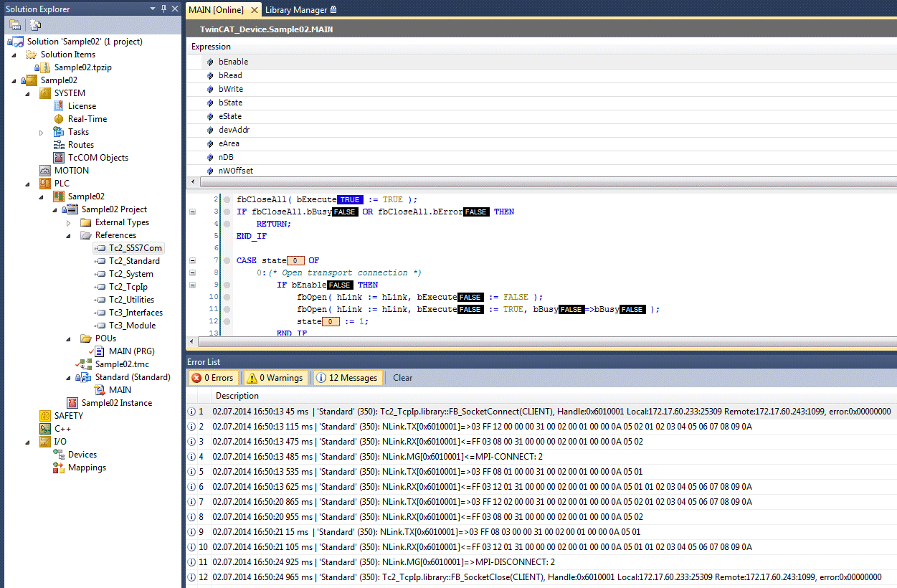Toggle breakpoint marker beside CASE state line 7
This screenshot has width=897, height=588.
[227, 260]
